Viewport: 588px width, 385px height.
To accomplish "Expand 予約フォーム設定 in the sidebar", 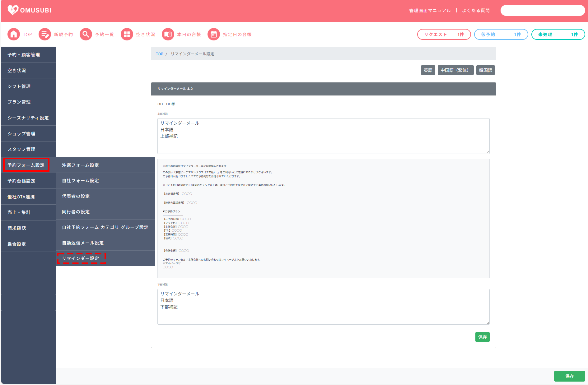I will (x=26, y=165).
